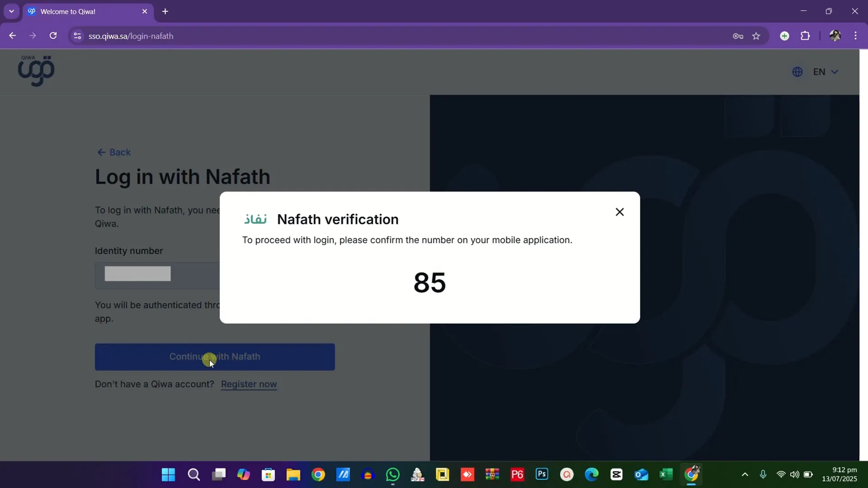Click the page vertical scrollbar
The image size is (868, 488).
coord(863,255)
